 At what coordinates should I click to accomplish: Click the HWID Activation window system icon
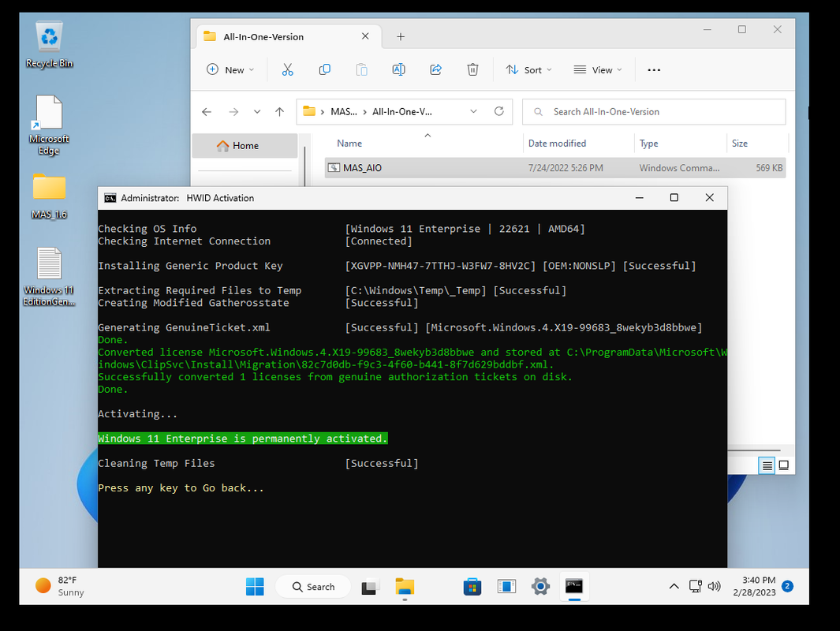coord(110,198)
